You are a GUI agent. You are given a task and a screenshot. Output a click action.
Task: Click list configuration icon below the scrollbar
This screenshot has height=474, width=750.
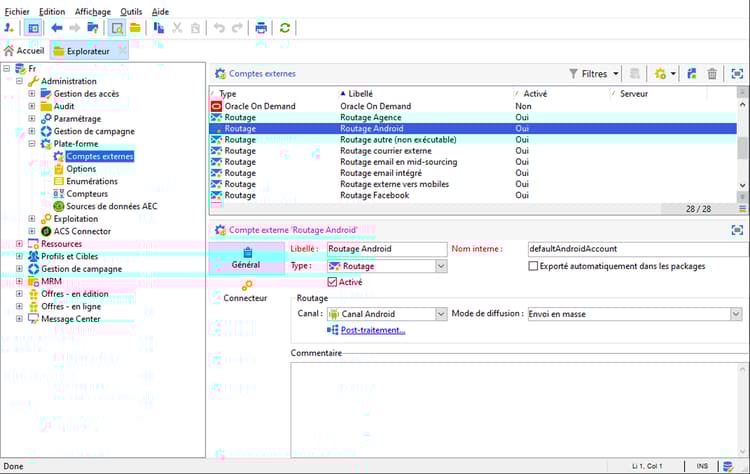pos(742,209)
